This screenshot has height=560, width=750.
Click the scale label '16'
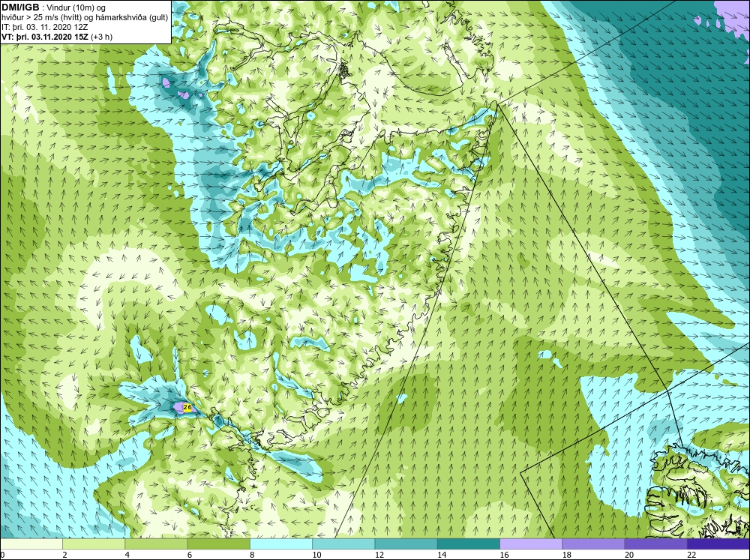(x=504, y=555)
